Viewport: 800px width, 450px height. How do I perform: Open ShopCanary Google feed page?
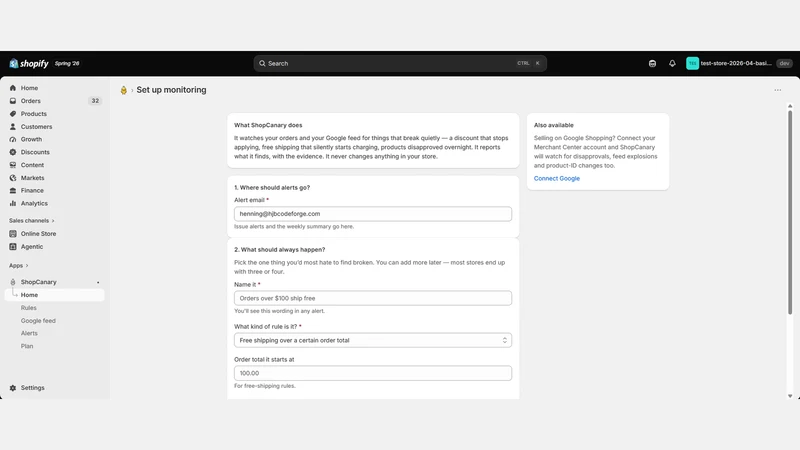(x=38, y=320)
